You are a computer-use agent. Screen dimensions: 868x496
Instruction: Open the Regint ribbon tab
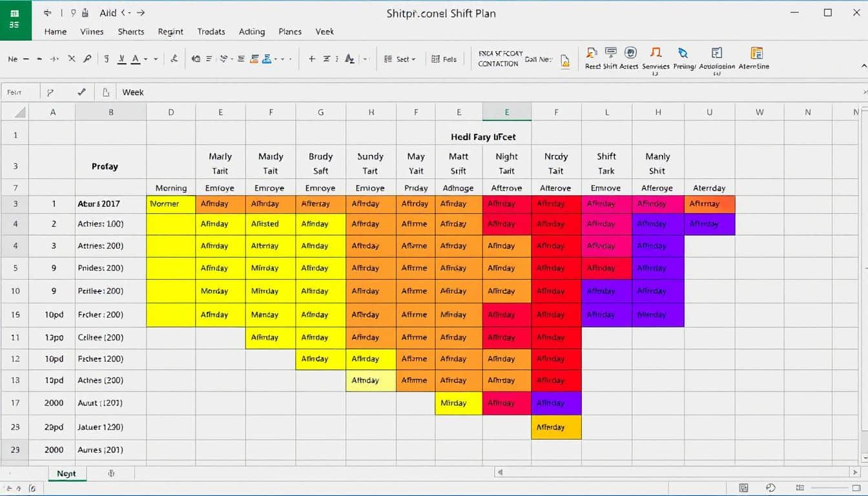click(170, 31)
